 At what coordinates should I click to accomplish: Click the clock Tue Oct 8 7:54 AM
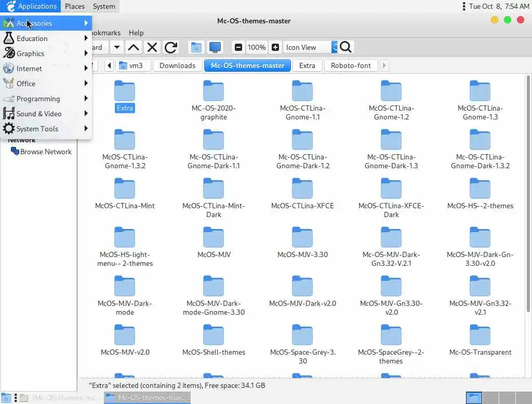coord(499,6)
